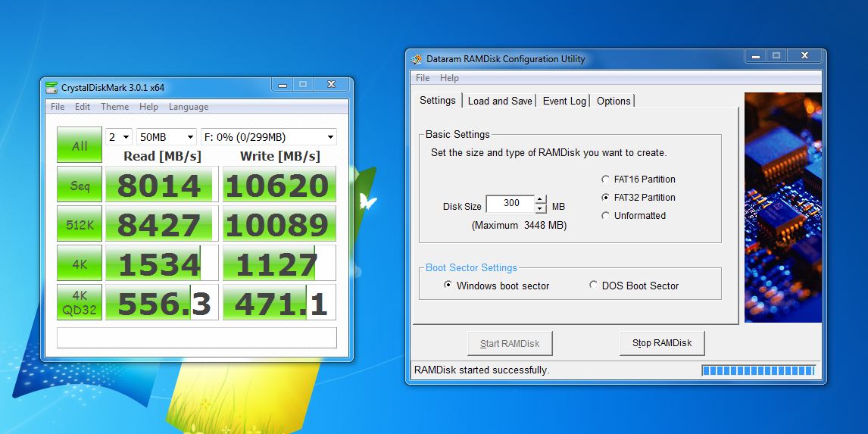Click the 4K write result 1127

[279, 263]
